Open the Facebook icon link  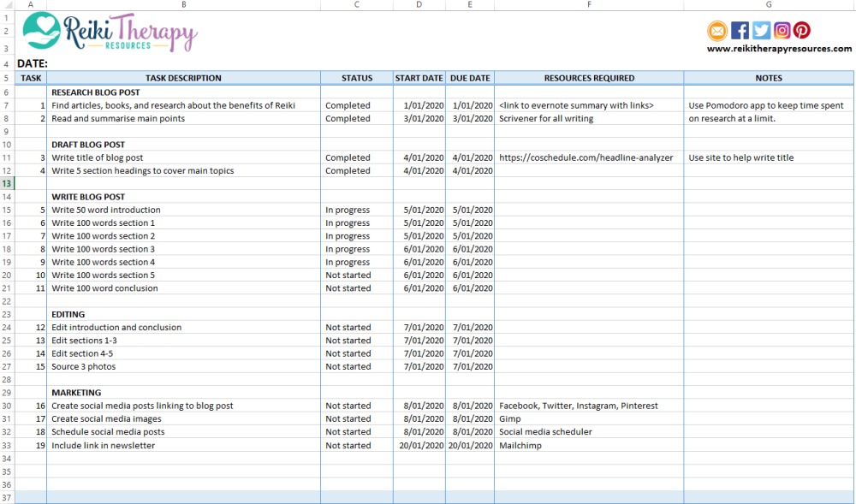[740, 31]
